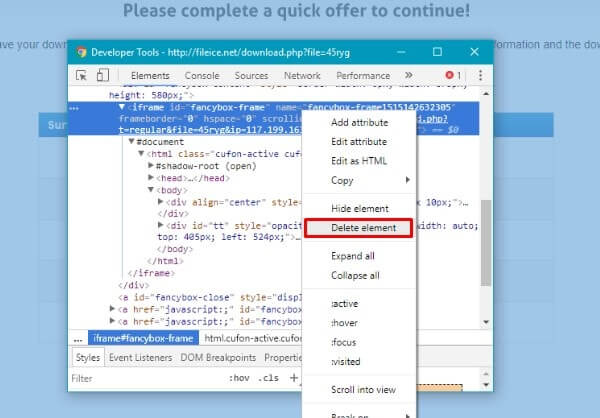Viewport: 600px width, 418px height.
Task: Collapse the html cufon-active node
Action: pos(141,153)
